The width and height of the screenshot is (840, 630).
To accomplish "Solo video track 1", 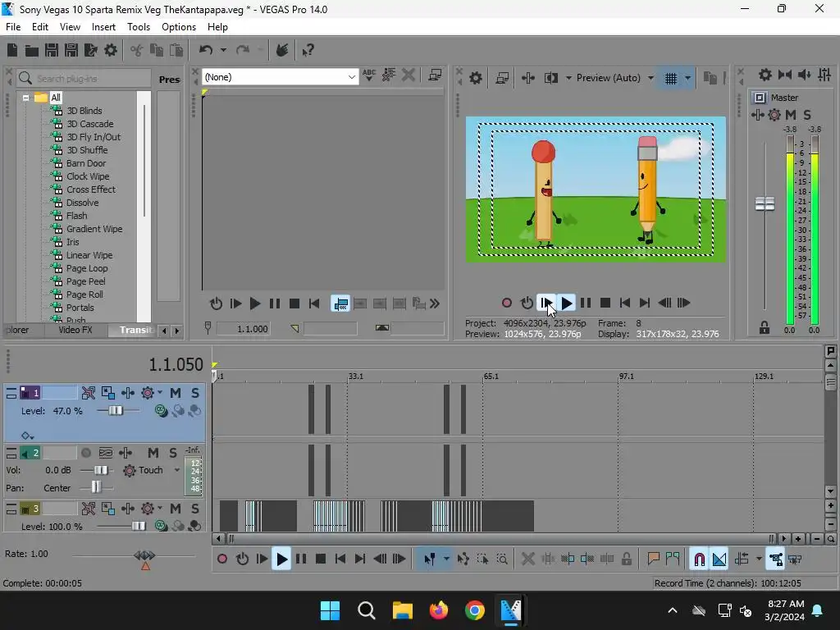I will tap(195, 393).
